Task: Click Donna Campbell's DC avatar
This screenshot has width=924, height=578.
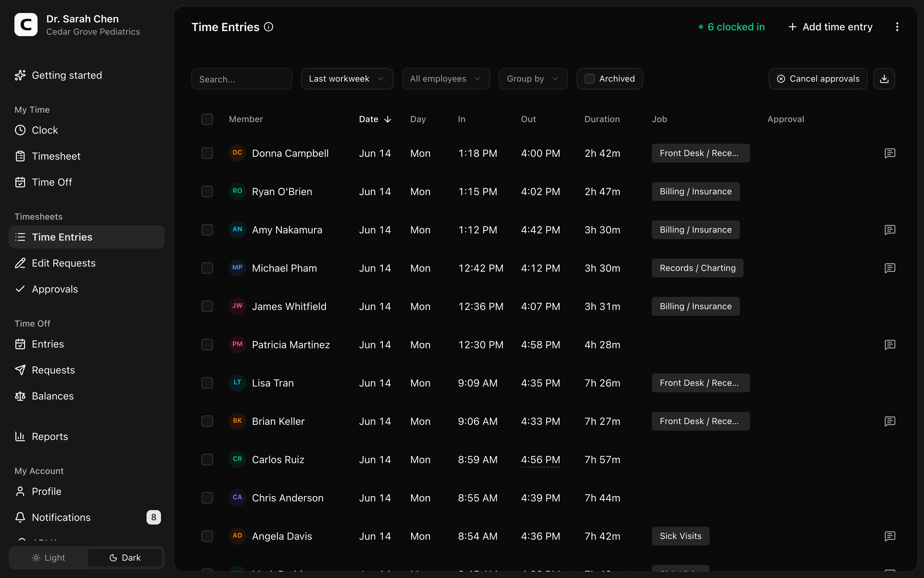Action: click(237, 153)
